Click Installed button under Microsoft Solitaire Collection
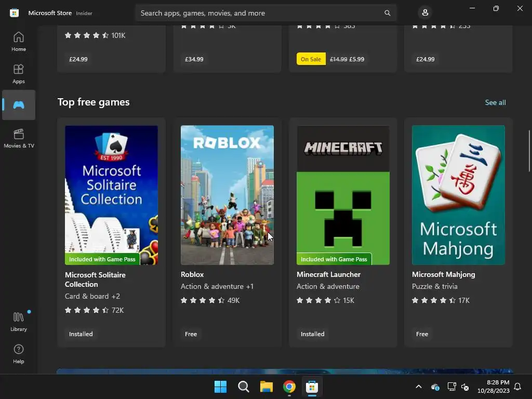Screen dimensions: 532x399 tap(81, 334)
